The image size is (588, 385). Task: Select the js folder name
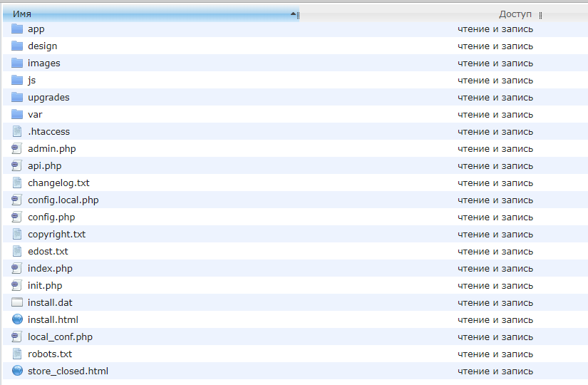point(31,81)
